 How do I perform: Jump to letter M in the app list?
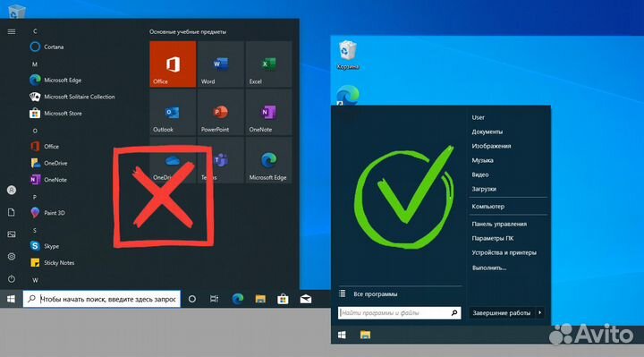pos(35,64)
